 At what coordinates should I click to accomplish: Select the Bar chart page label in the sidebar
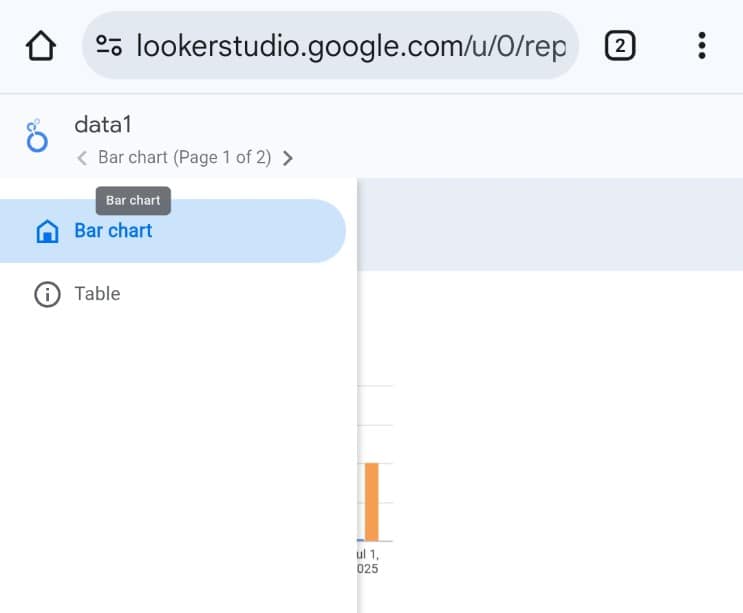(113, 231)
